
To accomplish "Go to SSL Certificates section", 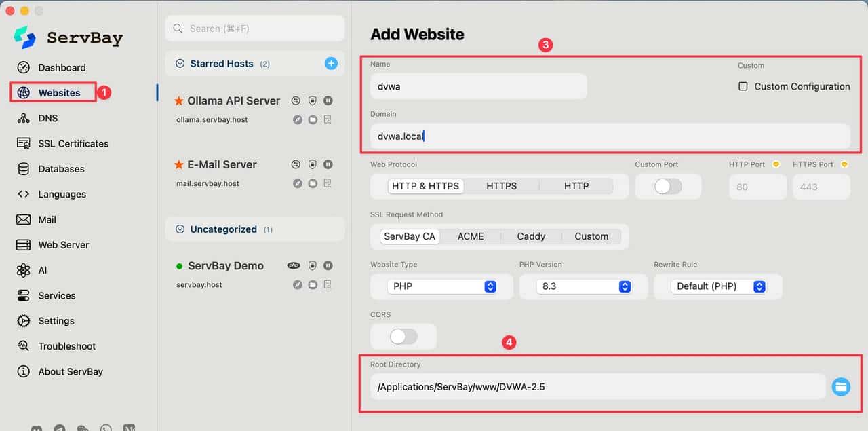I will pos(73,143).
